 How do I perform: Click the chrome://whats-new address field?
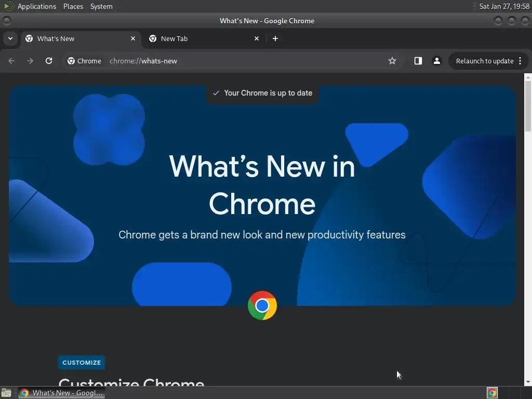(143, 61)
